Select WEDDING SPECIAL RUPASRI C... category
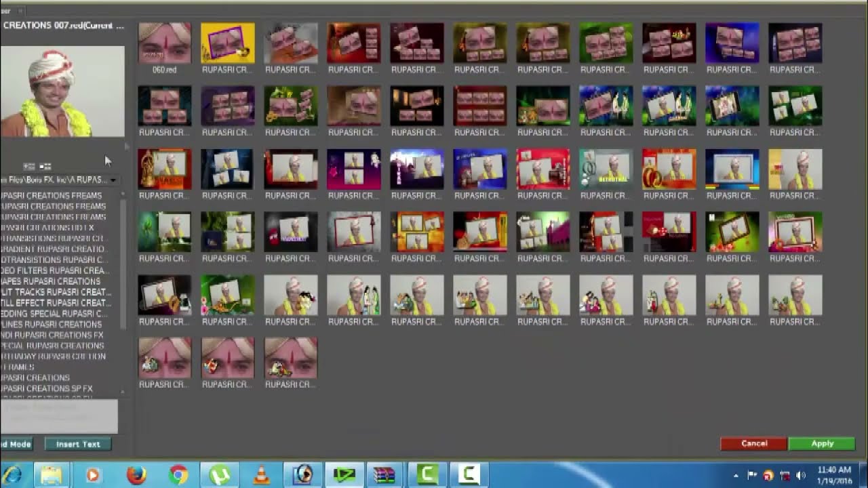868x488 pixels. [54, 314]
